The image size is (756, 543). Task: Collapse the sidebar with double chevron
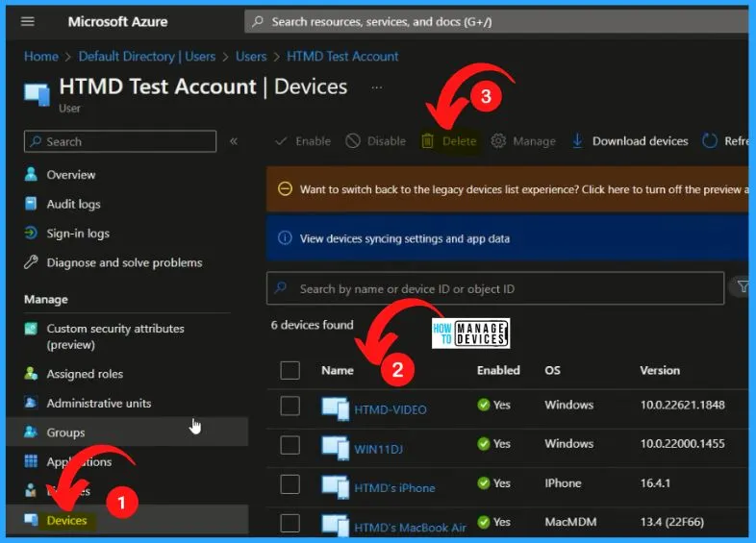pos(234,141)
